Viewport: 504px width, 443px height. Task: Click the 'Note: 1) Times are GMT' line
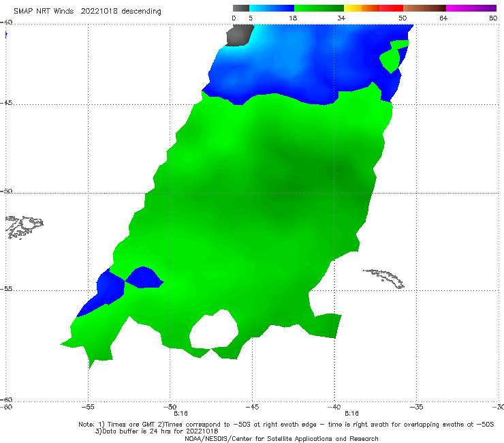coord(286,425)
